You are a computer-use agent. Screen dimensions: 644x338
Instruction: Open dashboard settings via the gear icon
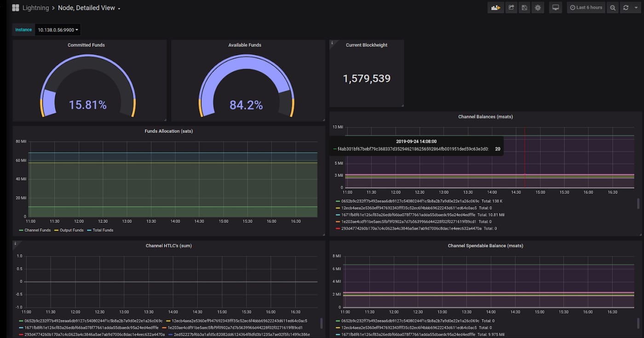(537, 8)
